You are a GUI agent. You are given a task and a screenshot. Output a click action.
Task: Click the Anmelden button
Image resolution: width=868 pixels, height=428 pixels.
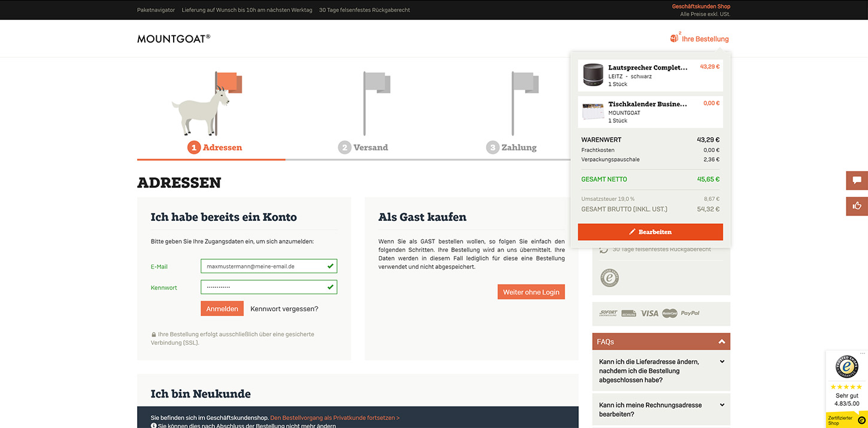click(222, 309)
